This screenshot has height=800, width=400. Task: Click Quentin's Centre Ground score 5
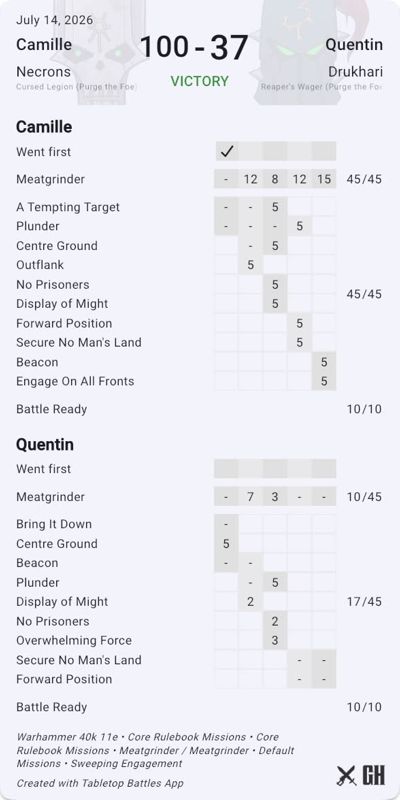226,544
